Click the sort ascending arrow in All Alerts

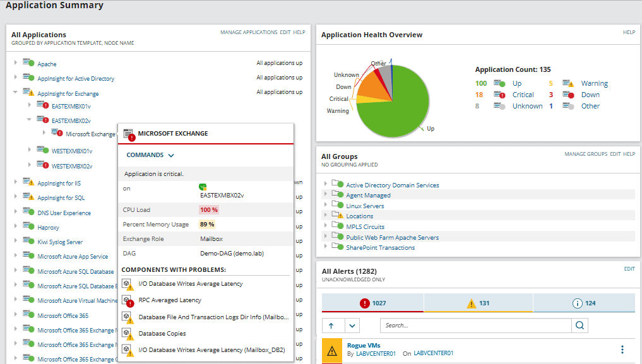click(331, 326)
